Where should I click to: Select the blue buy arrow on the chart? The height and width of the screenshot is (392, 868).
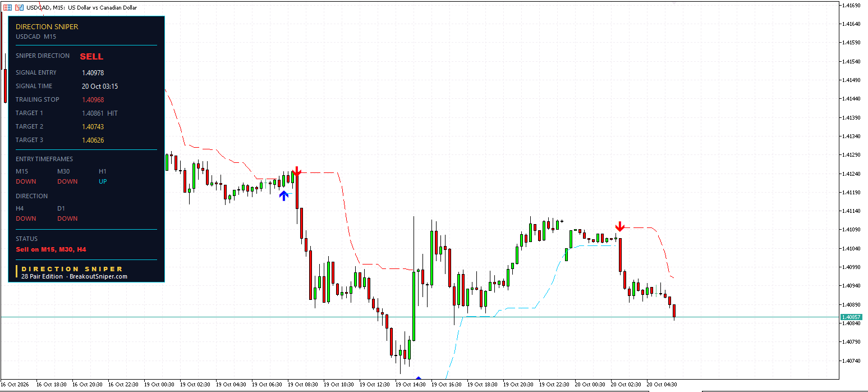click(x=284, y=195)
